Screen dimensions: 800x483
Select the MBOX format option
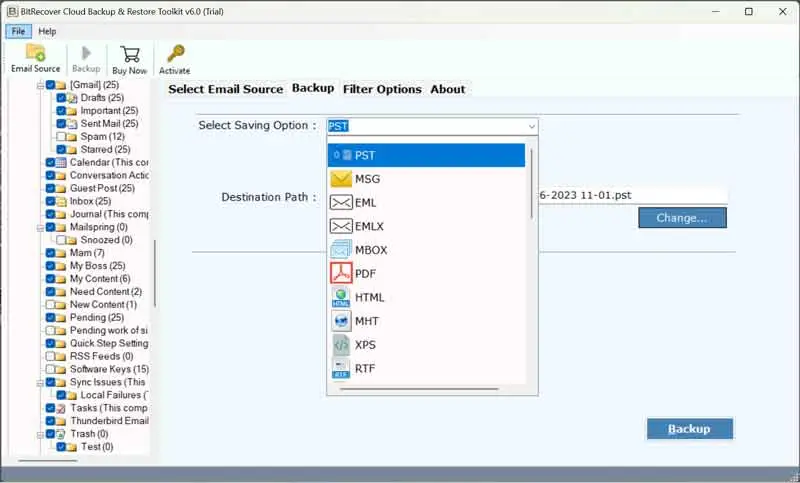coord(426,250)
